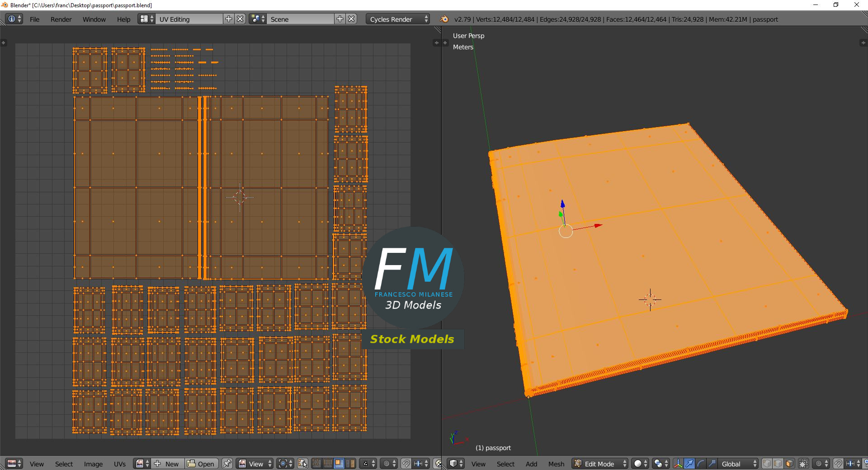The width and height of the screenshot is (868, 470).
Task: Pin the image with the pin icon
Action: (227, 464)
